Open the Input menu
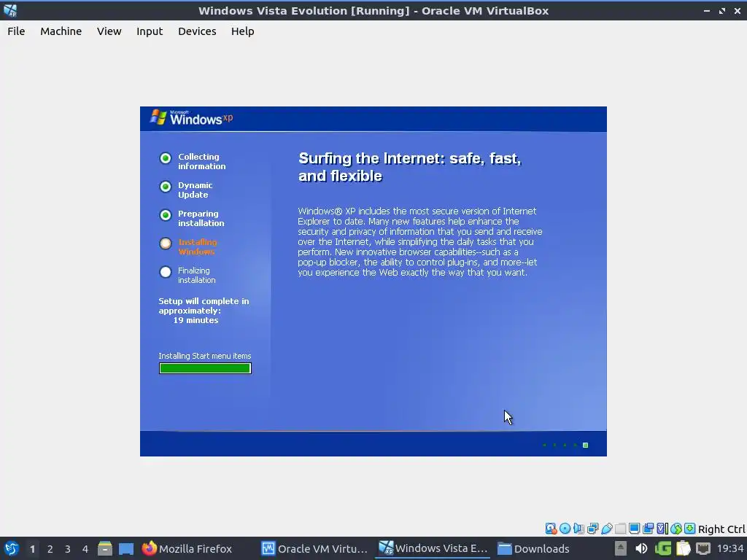Image resolution: width=747 pixels, height=560 pixels. click(x=150, y=31)
